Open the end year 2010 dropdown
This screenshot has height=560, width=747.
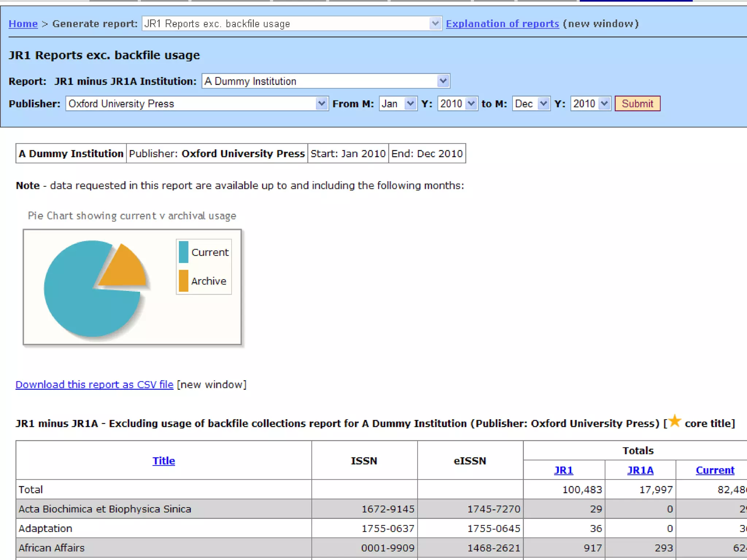591,104
